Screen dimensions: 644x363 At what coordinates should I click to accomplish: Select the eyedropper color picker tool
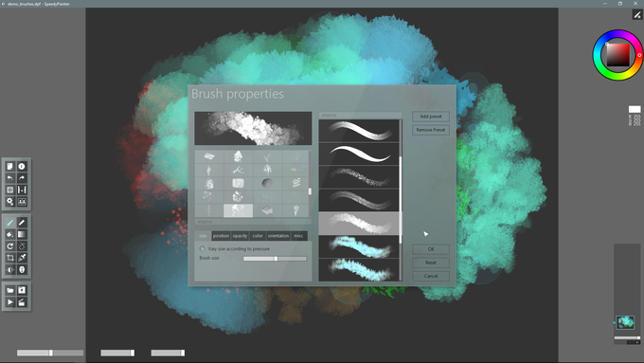[22, 258]
